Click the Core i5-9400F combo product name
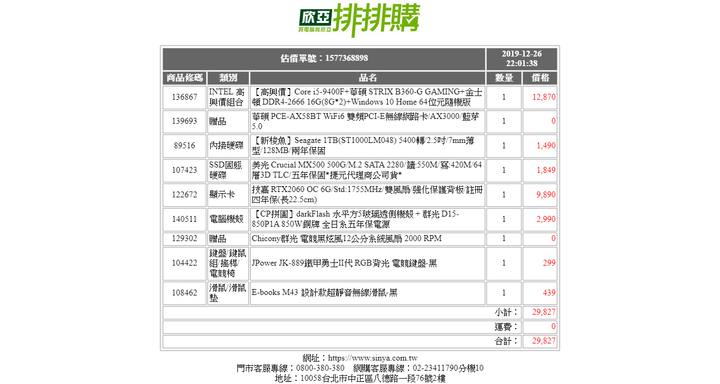The image size is (720, 384). pos(367,97)
